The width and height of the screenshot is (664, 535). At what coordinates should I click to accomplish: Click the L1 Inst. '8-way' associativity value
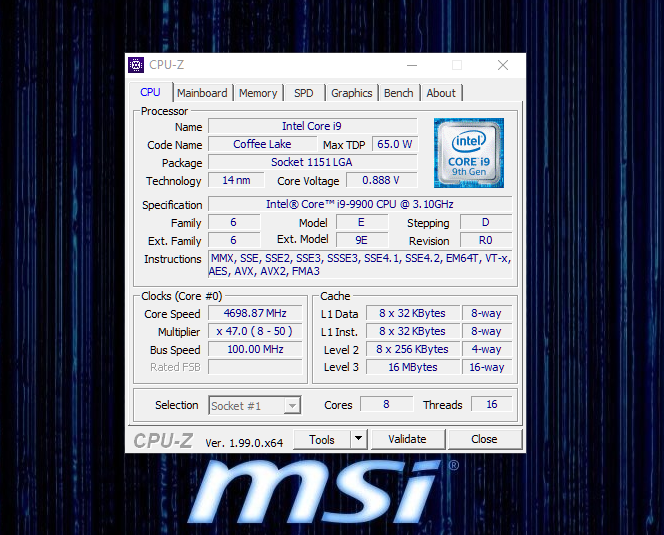[487, 331]
